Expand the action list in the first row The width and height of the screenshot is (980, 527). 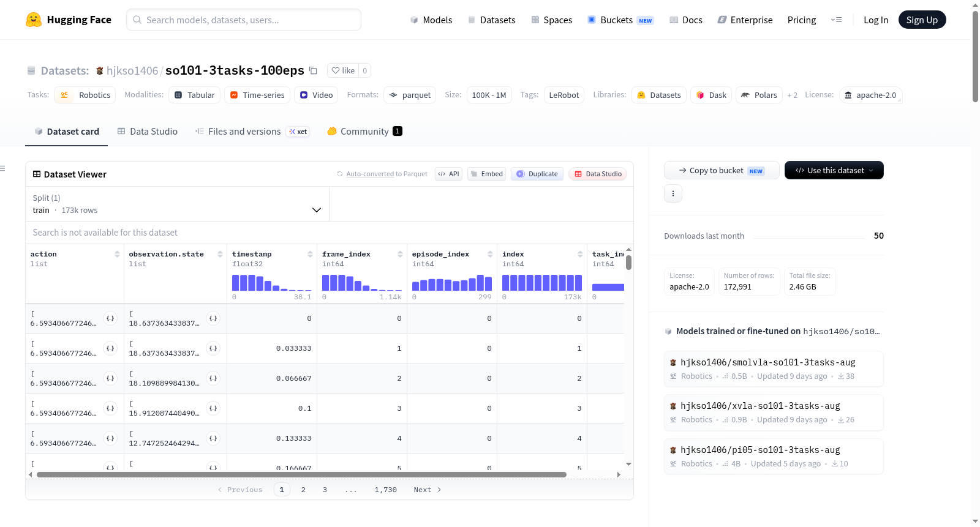pyautogui.click(x=110, y=318)
